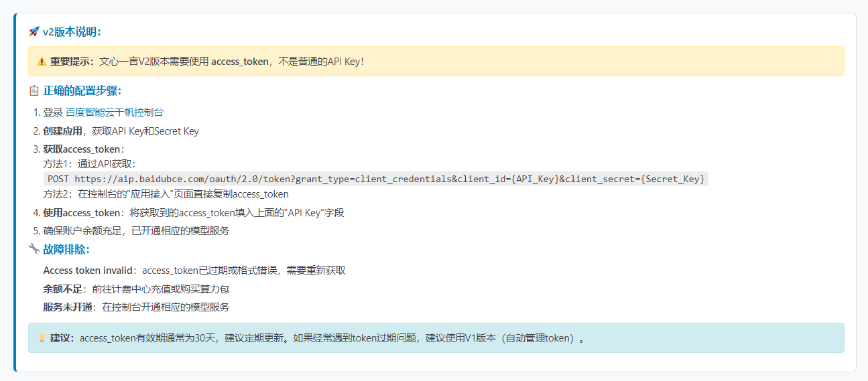Click the rocket icon beside v2版本说明
Screen dimensions: 868x381
(34, 31)
